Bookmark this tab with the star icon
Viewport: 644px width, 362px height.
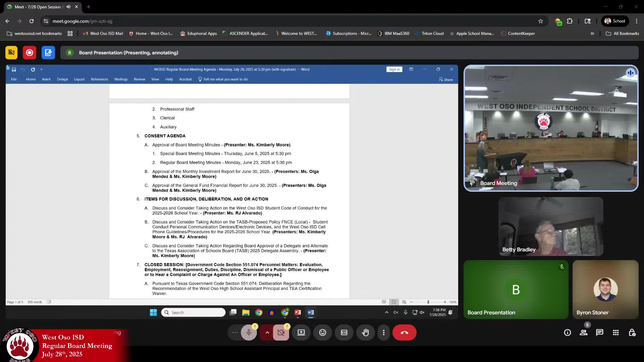pyautogui.click(x=541, y=21)
